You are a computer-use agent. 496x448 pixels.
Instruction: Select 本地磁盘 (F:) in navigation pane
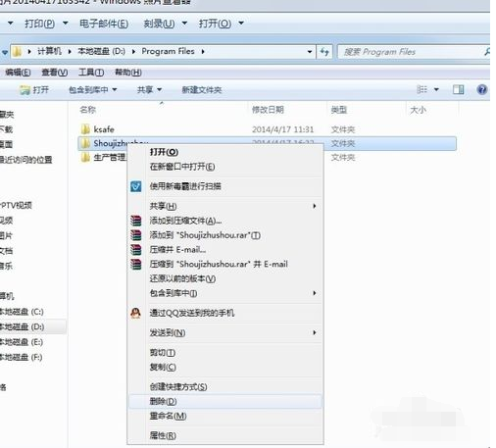[x=22, y=357]
